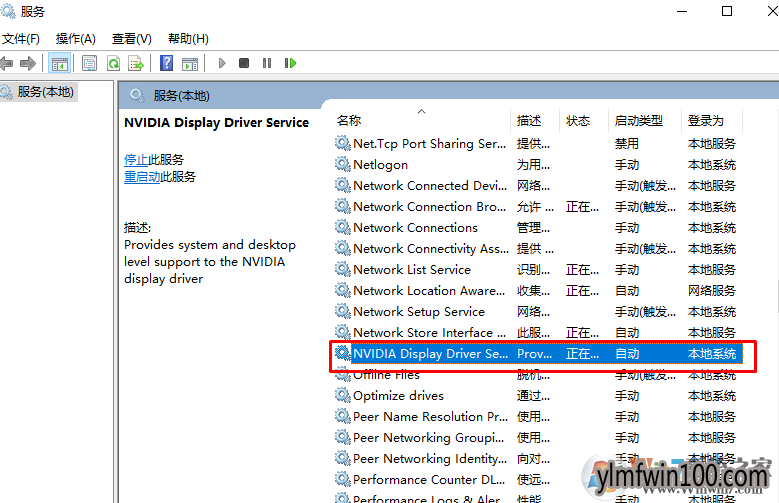Click the Prov... description cell in NVIDIA row
Image resolution: width=779 pixels, height=503 pixels.
(534, 353)
